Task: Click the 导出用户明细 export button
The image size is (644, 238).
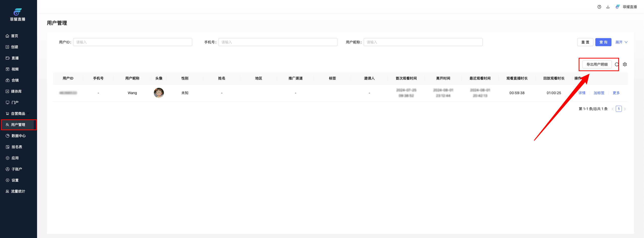Action: pyautogui.click(x=597, y=64)
